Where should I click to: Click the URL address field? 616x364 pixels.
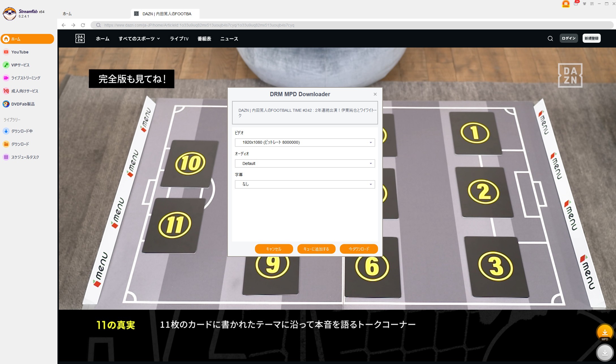click(x=352, y=25)
